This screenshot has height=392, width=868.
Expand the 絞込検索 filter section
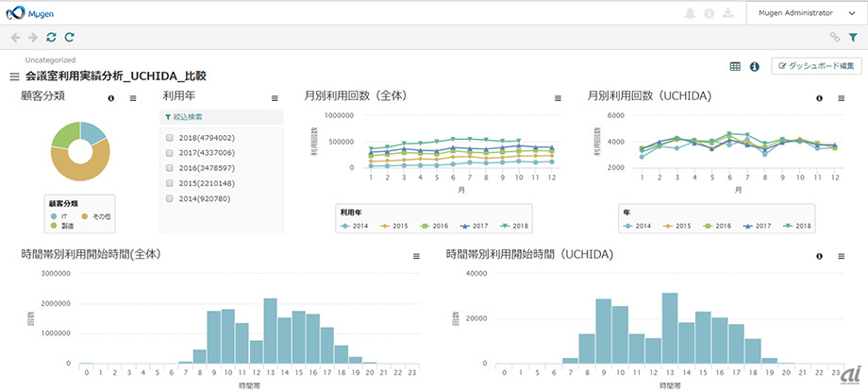pyautogui.click(x=183, y=117)
